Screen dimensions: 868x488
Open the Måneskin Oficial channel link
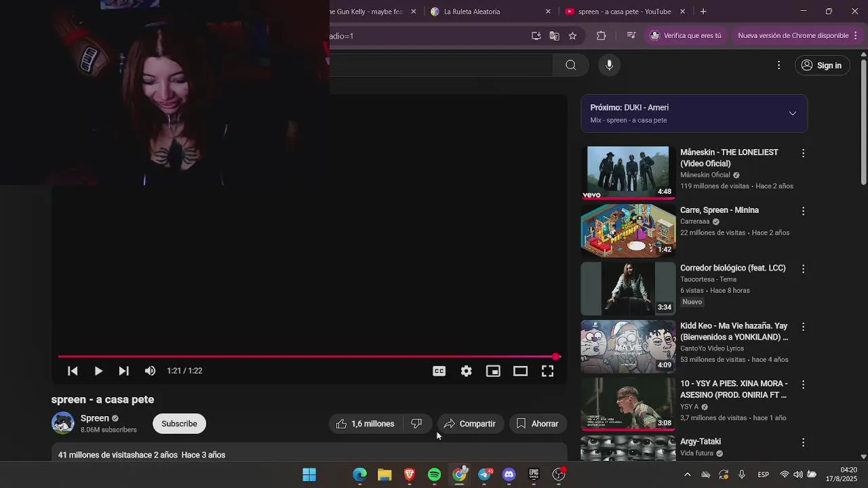click(x=705, y=175)
